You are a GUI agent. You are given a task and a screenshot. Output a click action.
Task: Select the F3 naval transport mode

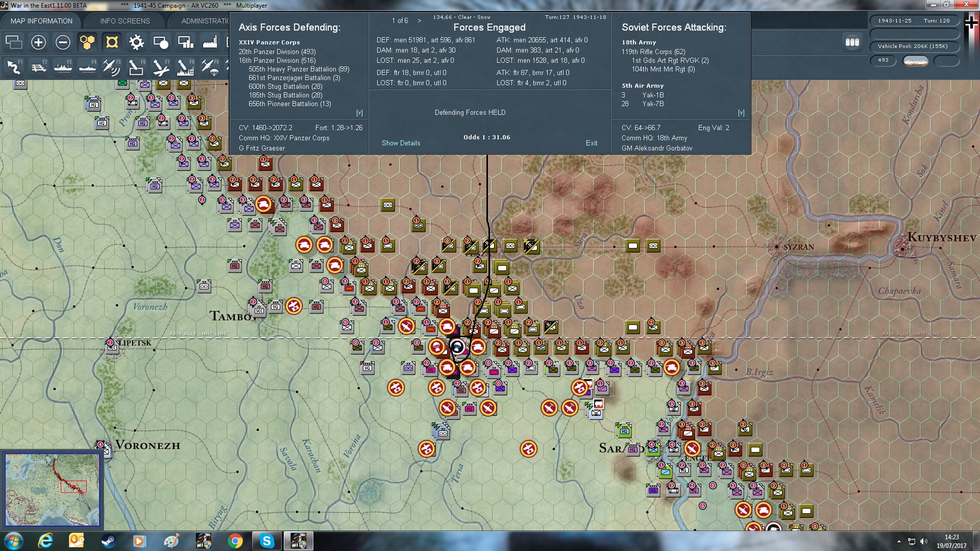[63, 67]
